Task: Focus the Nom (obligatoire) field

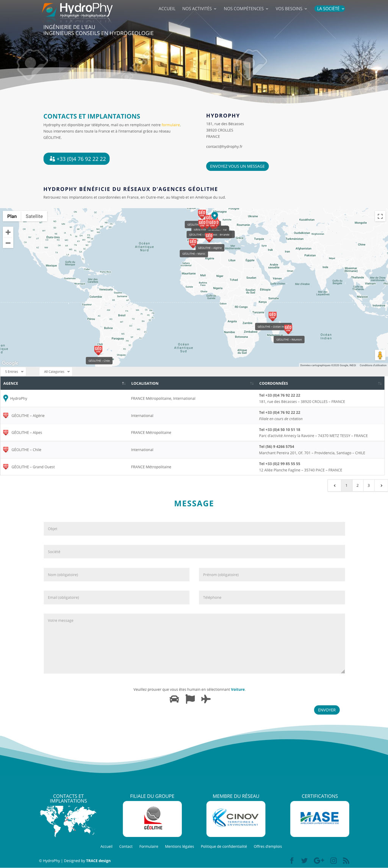Action: [116, 575]
